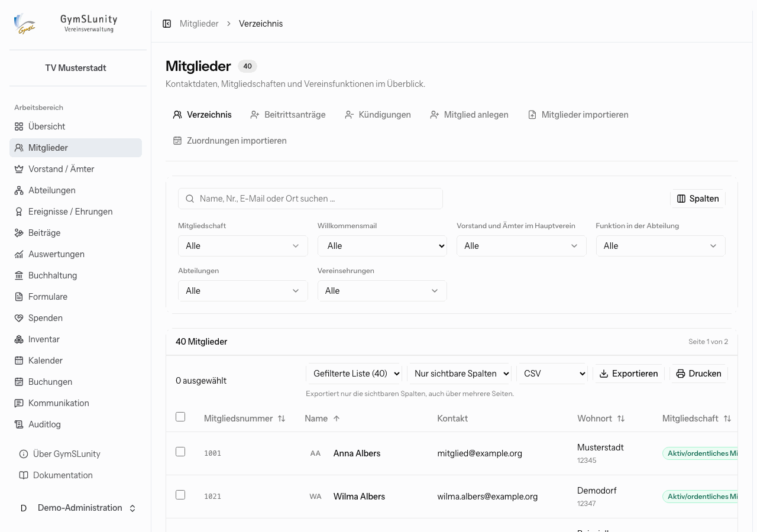Open the Zuordnungen importieren tab

coord(230,141)
